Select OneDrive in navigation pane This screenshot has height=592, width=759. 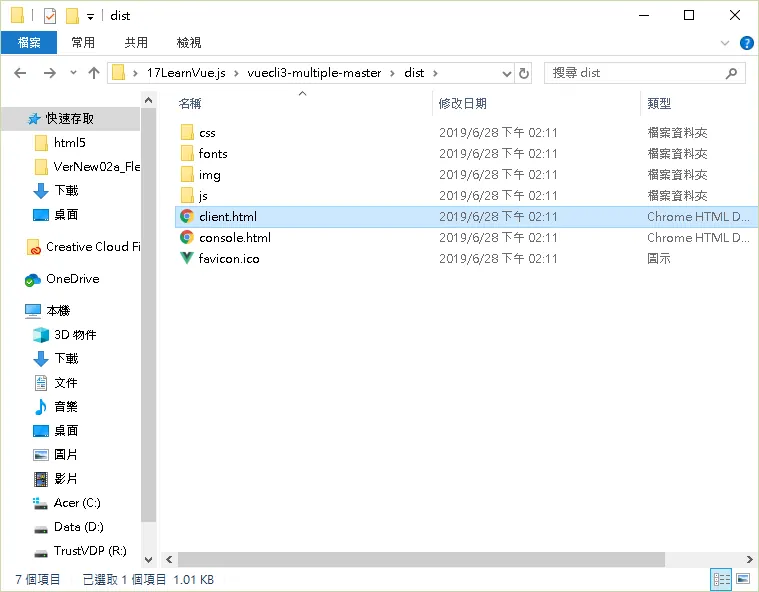[x=62, y=279]
